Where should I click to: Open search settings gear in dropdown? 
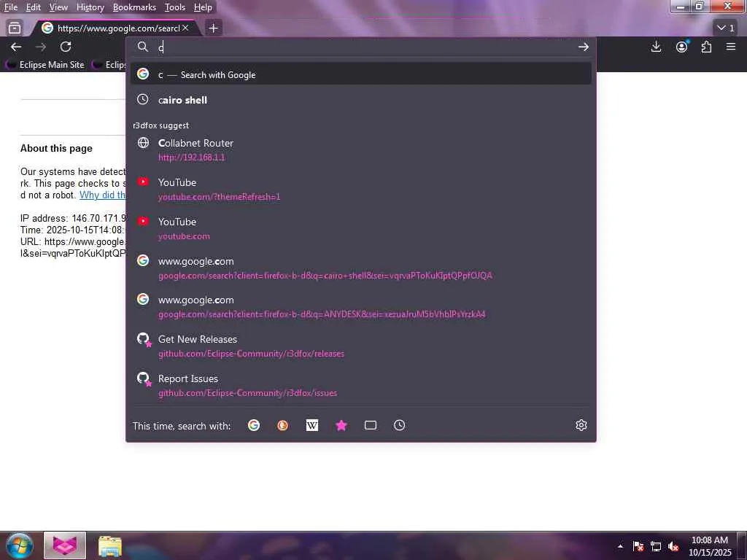[x=581, y=425]
